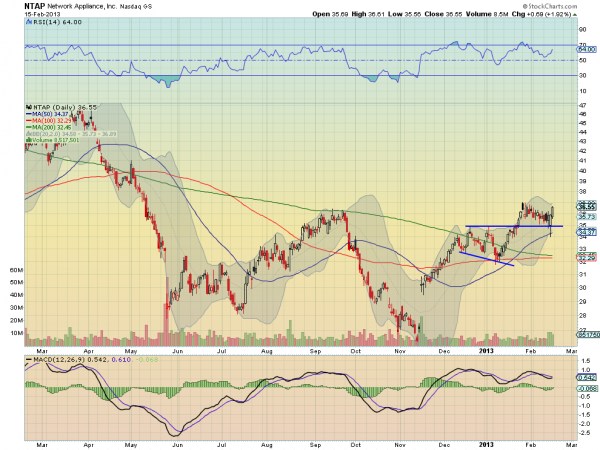Click the Jun label below the price panel
This screenshot has height=450, width=600.
coord(178,351)
